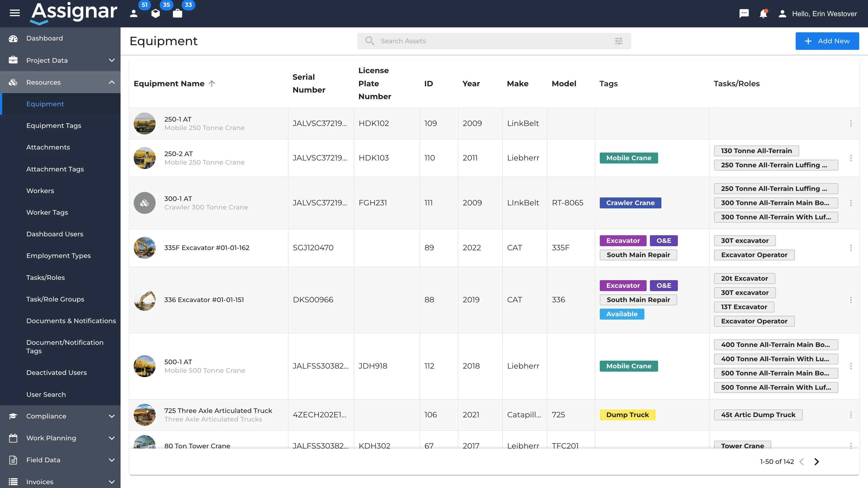Open row options for 335F Excavator
Screen dimensions: 868x488
pos(850,248)
